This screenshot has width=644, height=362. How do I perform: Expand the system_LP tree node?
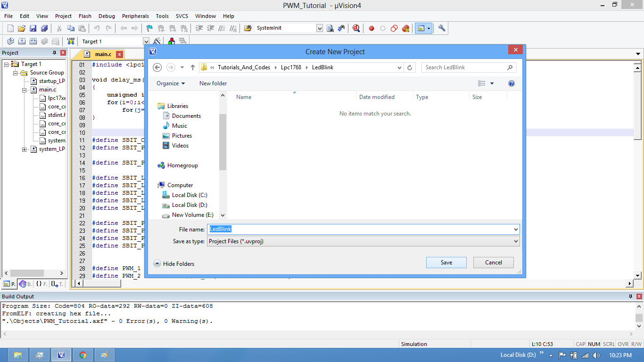[x=25, y=149]
